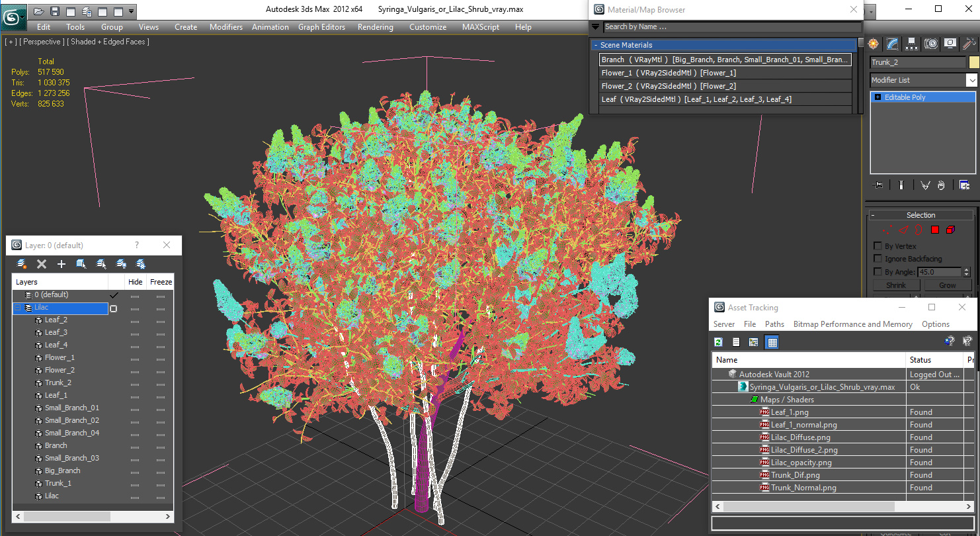Screen dimensions: 980x536
Task: Select Polygon sub-object level icon
Action: pos(935,230)
